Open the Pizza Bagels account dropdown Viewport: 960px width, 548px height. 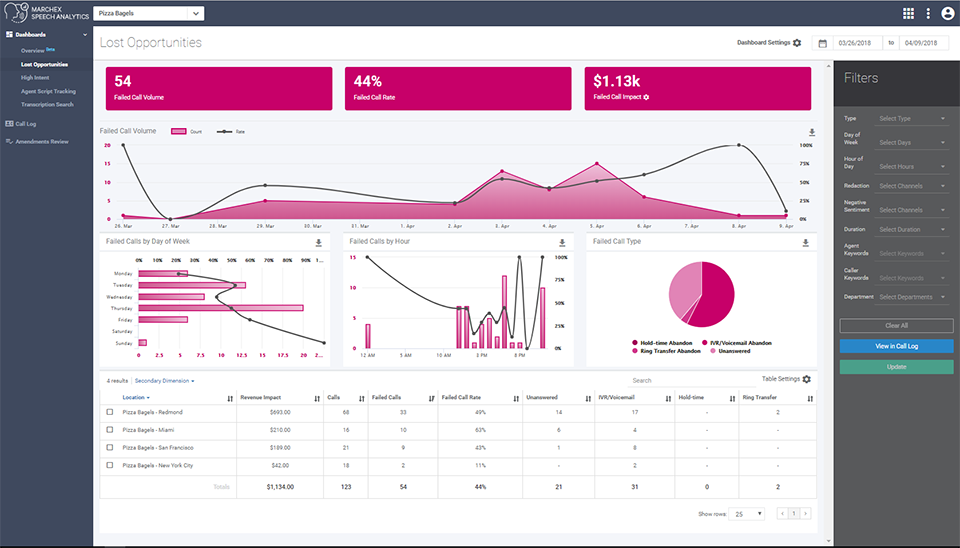(149, 13)
